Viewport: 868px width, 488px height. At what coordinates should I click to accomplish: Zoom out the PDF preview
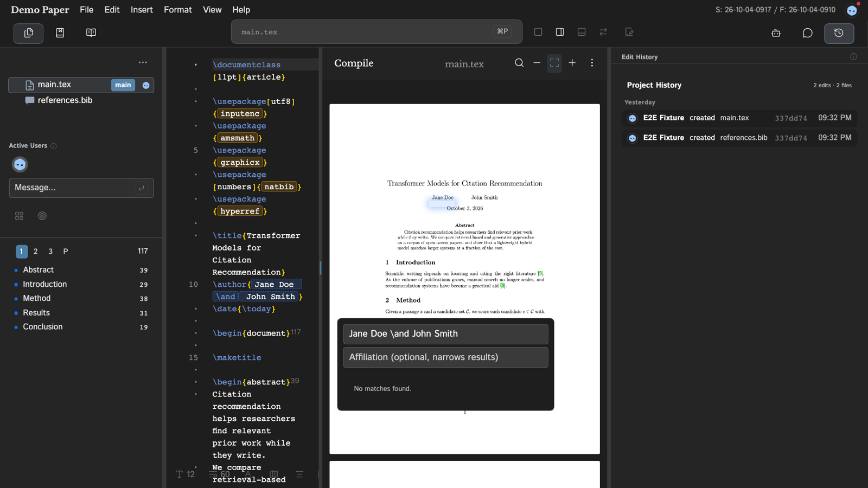coord(537,63)
